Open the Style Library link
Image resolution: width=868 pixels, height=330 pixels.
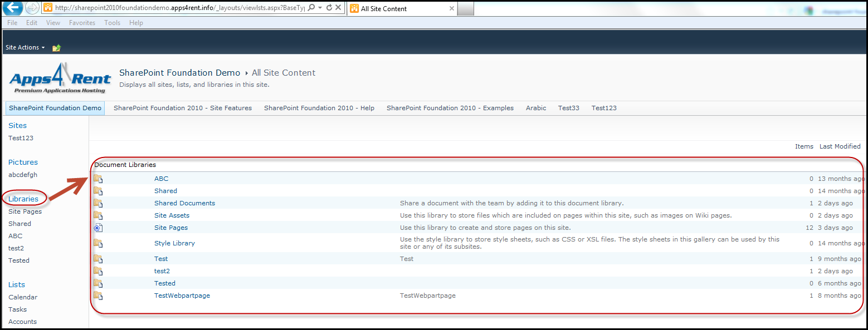[174, 243]
